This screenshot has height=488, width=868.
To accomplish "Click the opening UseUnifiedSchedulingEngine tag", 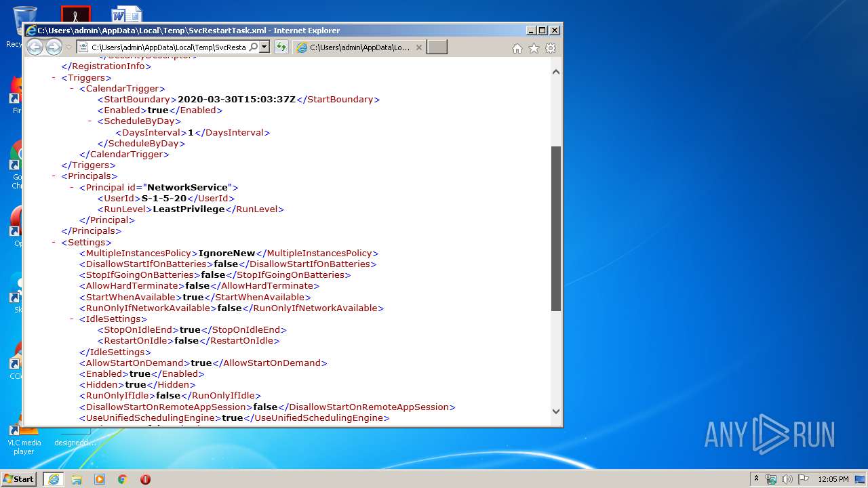I will coord(151,418).
